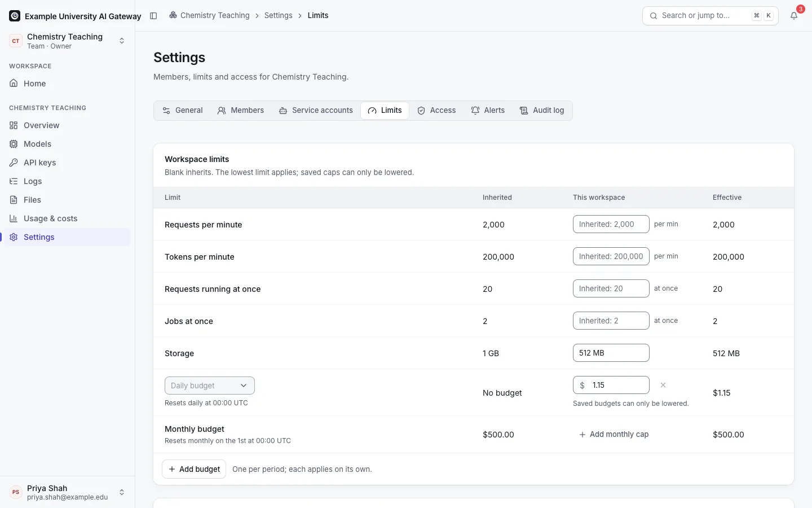This screenshot has width=812, height=508.
Task: Focus the Search or jump to field
Action: 710,16
